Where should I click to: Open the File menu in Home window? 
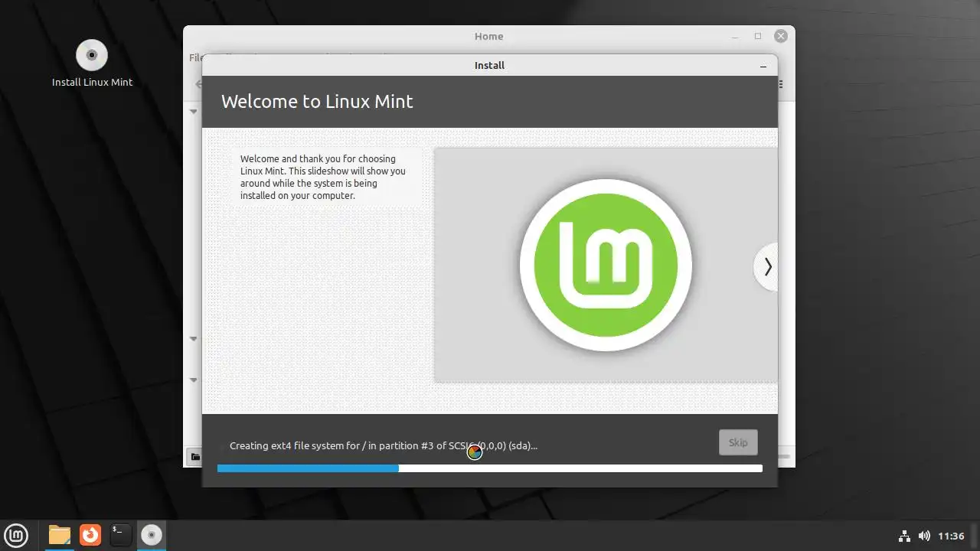pyautogui.click(x=195, y=57)
